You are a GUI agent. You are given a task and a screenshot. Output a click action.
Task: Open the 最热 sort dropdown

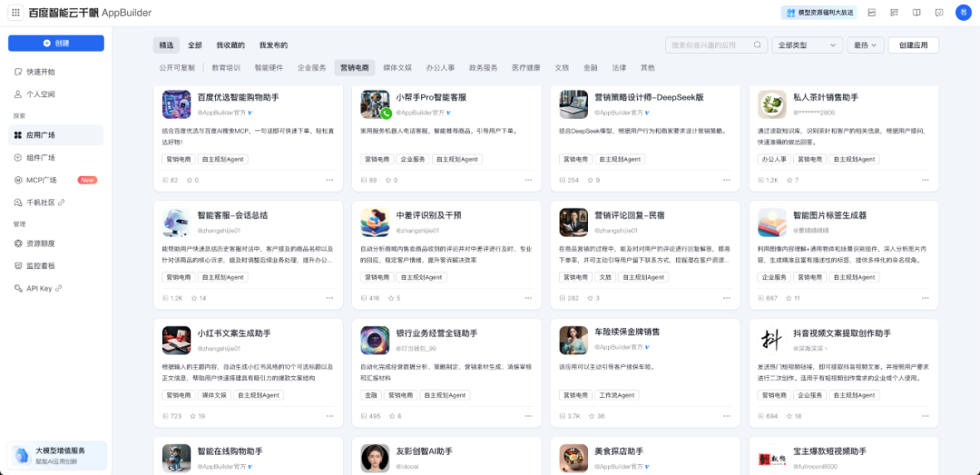(866, 45)
